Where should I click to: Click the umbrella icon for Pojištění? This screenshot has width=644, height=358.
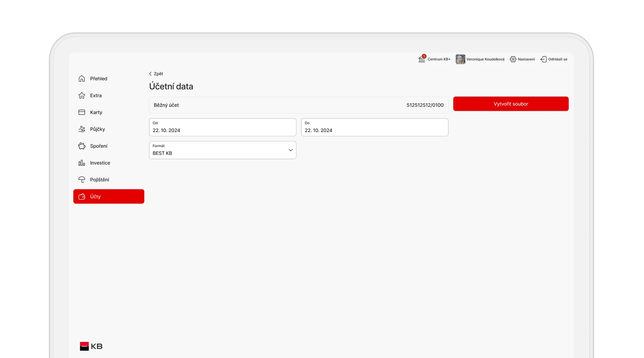pos(82,180)
